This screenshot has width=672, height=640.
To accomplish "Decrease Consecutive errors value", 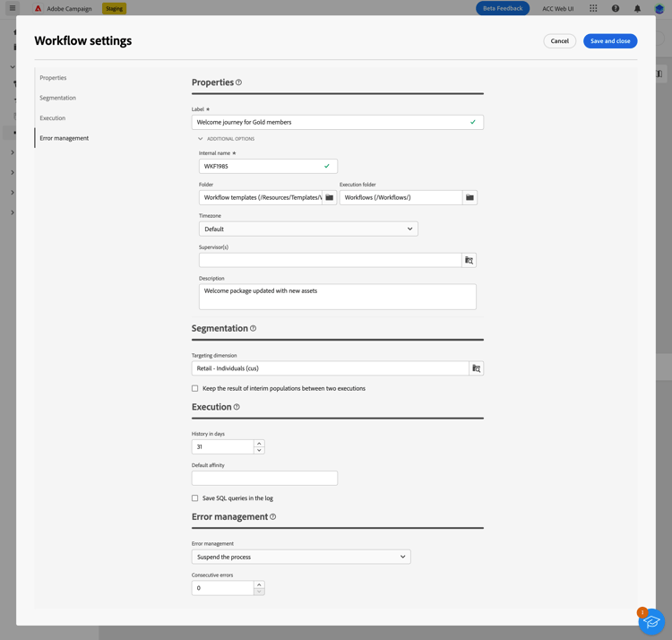I will point(259,592).
